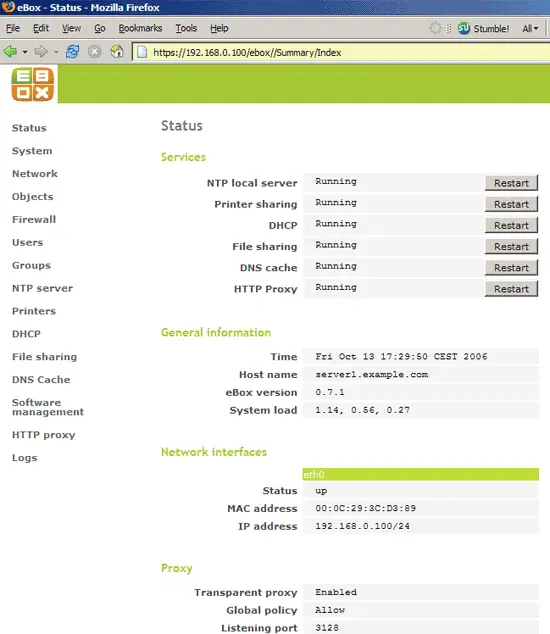Image resolution: width=550 pixels, height=634 pixels.
Task: Open the Bookmarks menu
Action: [x=140, y=28]
